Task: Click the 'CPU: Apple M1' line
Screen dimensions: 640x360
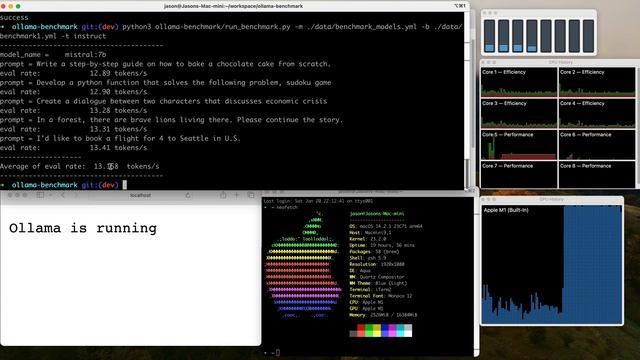Action: coord(366,302)
